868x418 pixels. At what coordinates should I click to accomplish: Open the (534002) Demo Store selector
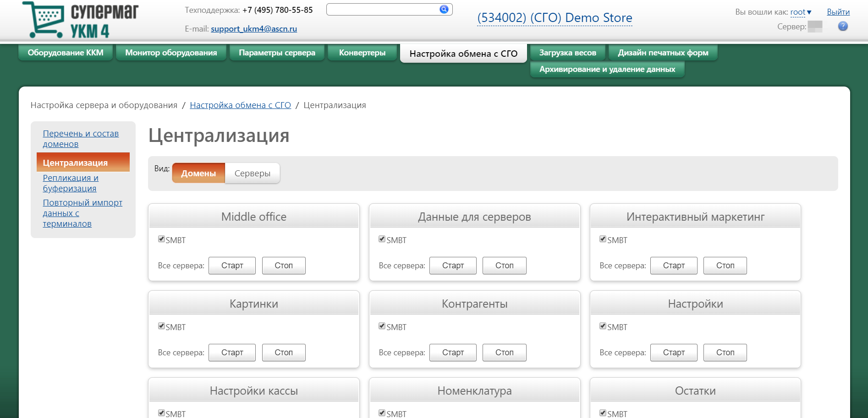point(555,18)
